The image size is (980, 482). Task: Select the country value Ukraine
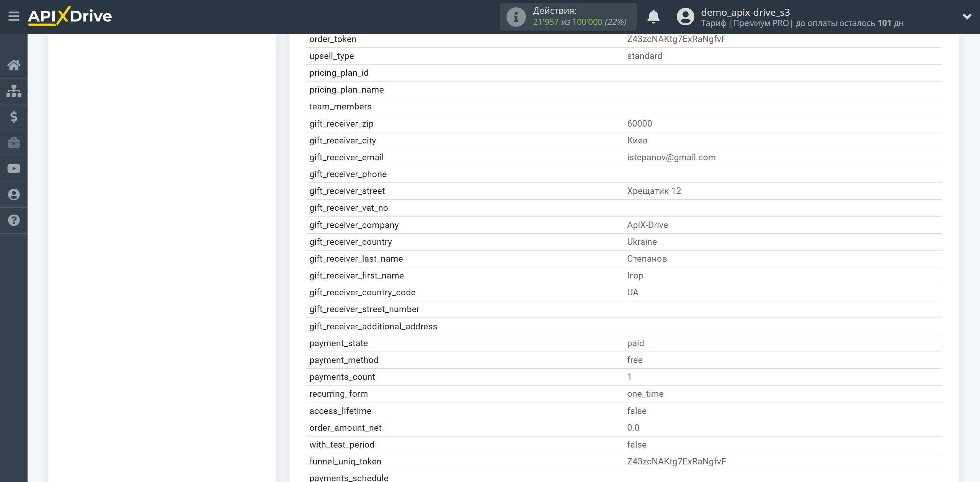click(x=642, y=242)
